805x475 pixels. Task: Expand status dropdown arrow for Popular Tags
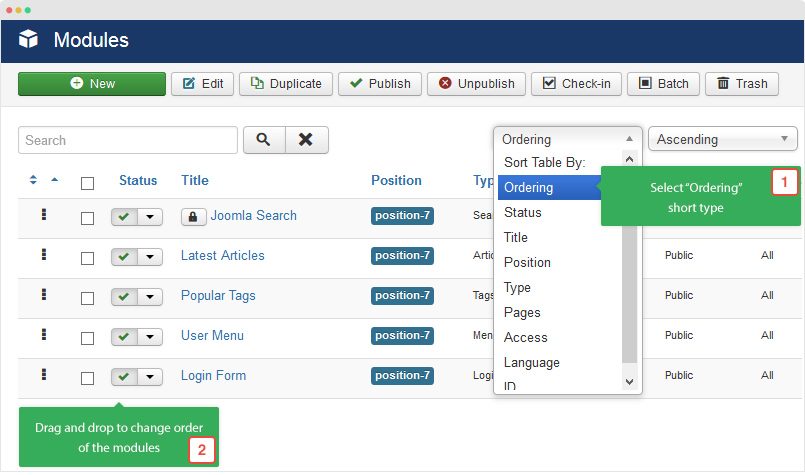(150, 297)
